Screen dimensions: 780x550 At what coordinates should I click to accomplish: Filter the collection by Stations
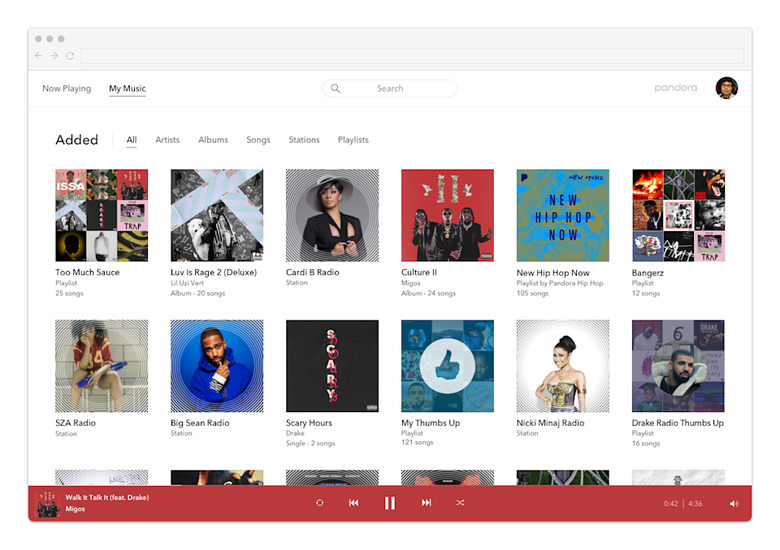coord(304,140)
